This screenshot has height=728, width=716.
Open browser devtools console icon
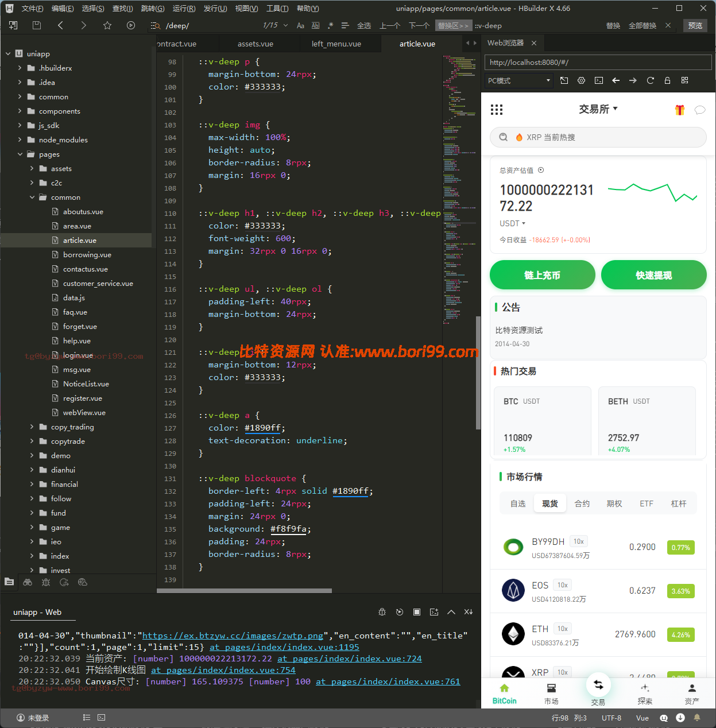click(599, 80)
